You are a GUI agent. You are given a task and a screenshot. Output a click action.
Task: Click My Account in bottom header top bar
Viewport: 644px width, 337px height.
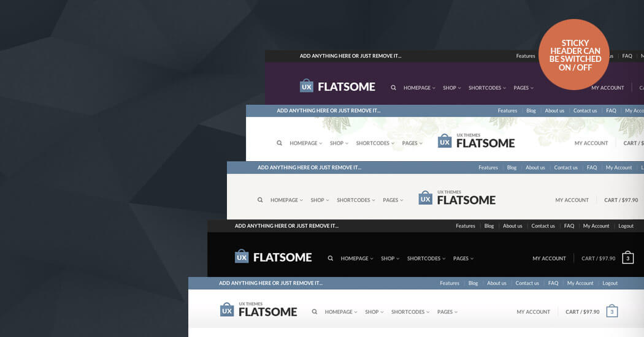(580, 283)
